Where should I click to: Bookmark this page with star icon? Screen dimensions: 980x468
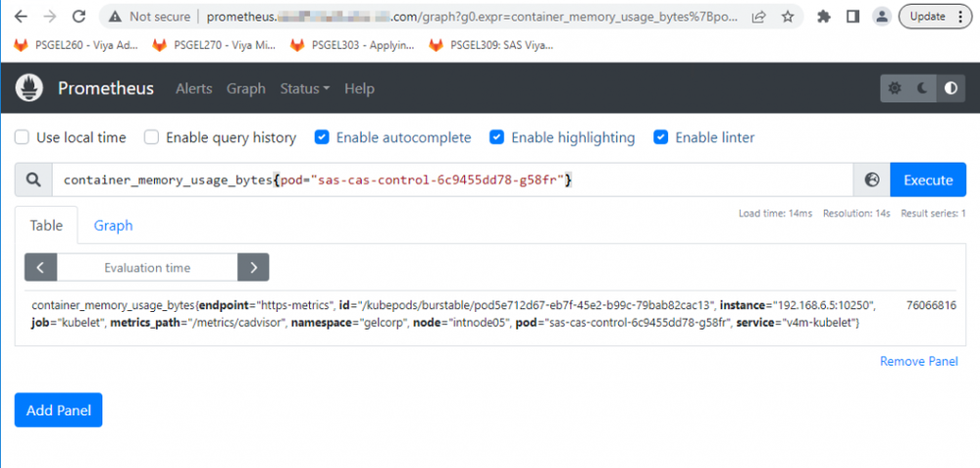click(x=788, y=17)
